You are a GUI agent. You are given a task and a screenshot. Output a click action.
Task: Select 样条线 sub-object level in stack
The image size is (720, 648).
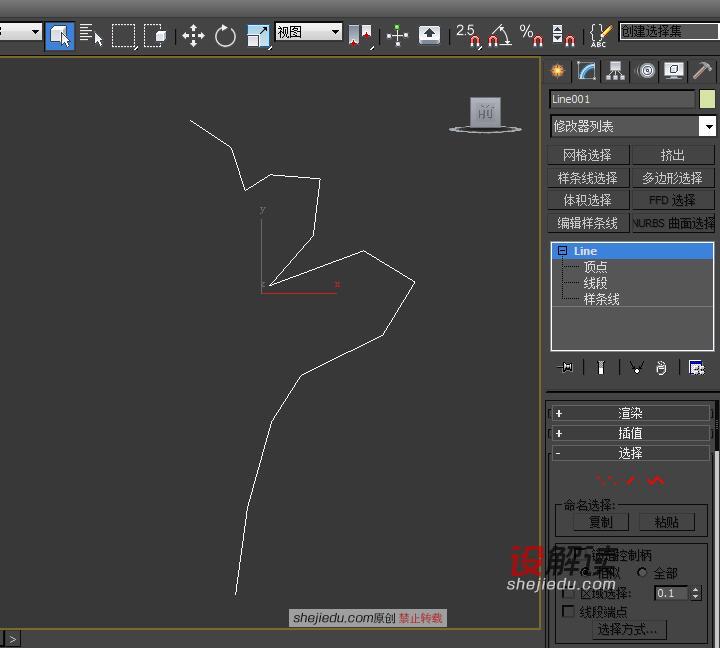tap(601, 299)
